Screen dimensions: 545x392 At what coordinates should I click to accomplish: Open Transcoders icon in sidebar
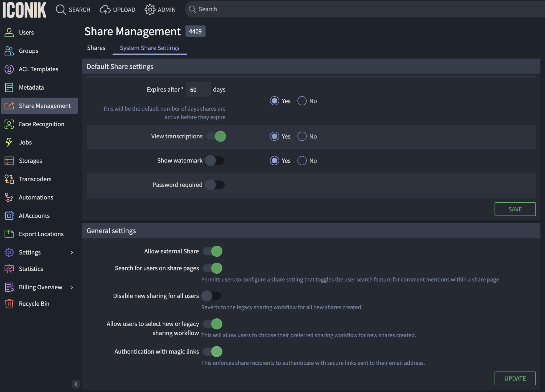point(9,179)
